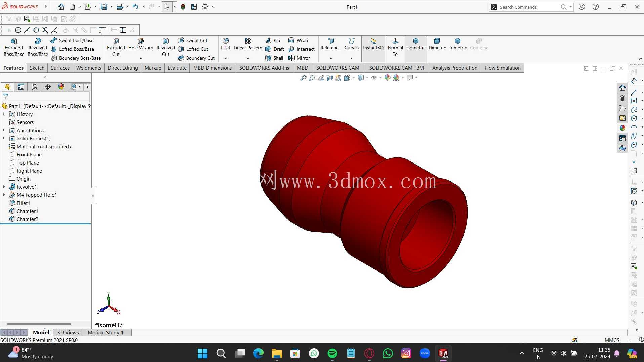Click the feature tree horizontal scrollbar

(x=39, y=324)
